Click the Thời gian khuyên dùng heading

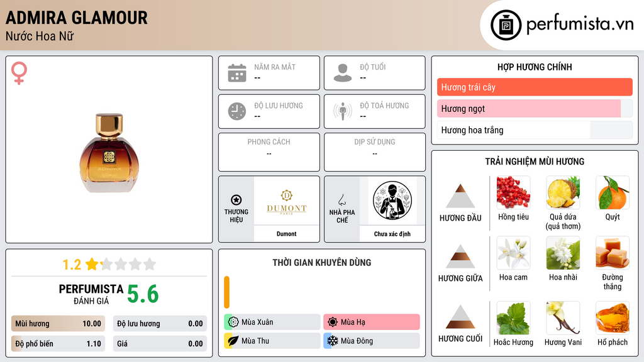pyautogui.click(x=322, y=262)
